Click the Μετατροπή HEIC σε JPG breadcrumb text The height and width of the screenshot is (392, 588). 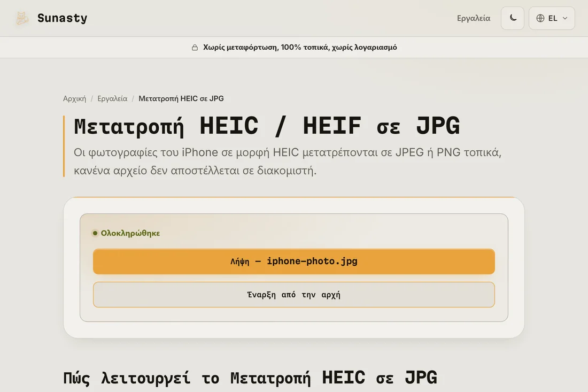181,98
